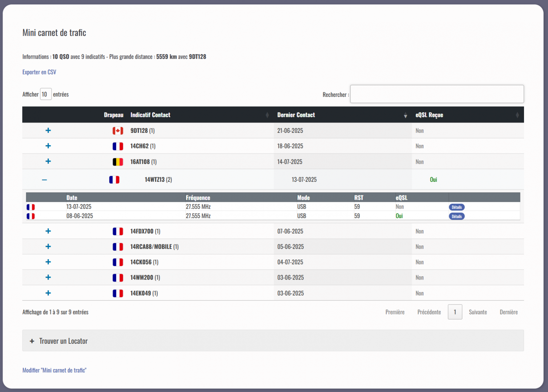Go to the Suivante page

(478, 312)
